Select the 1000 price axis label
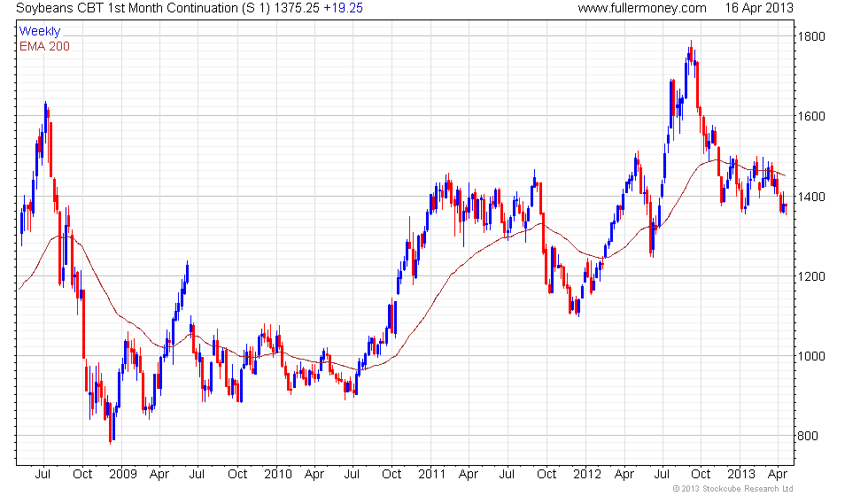 pyautogui.click(x=814, y=356)
